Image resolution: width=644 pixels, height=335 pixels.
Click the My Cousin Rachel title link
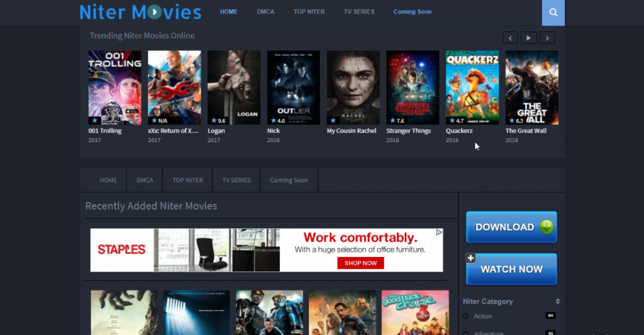351,131
